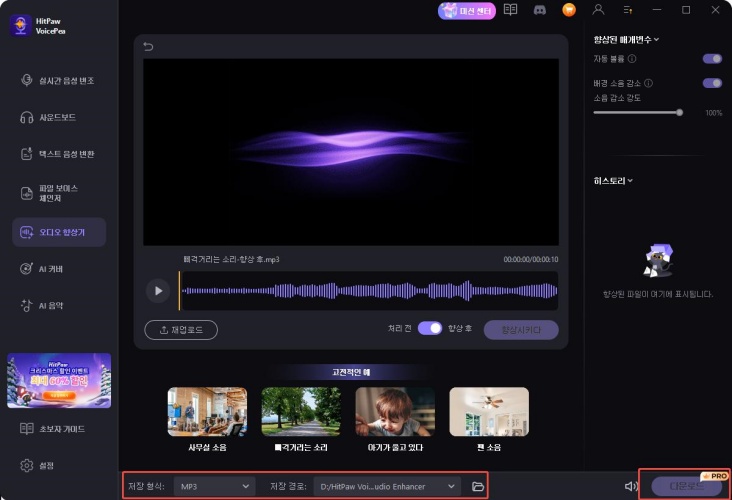Toggle background noise reduction switch
The width and height of the screenshot is (732, 500).
[x=712, y=83]
